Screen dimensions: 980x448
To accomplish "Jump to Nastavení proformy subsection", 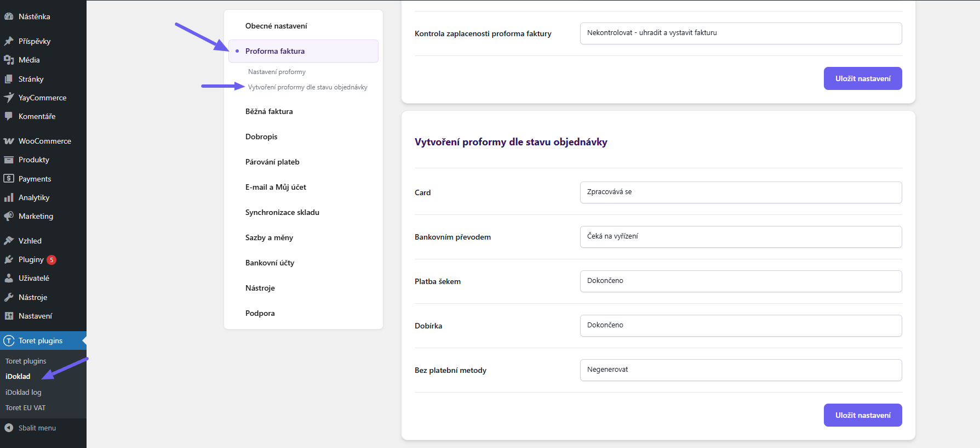I will (x=277, y=72).
